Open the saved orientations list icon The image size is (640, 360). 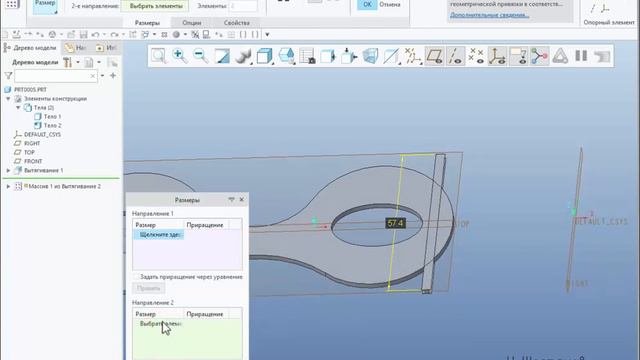point(307,56)
